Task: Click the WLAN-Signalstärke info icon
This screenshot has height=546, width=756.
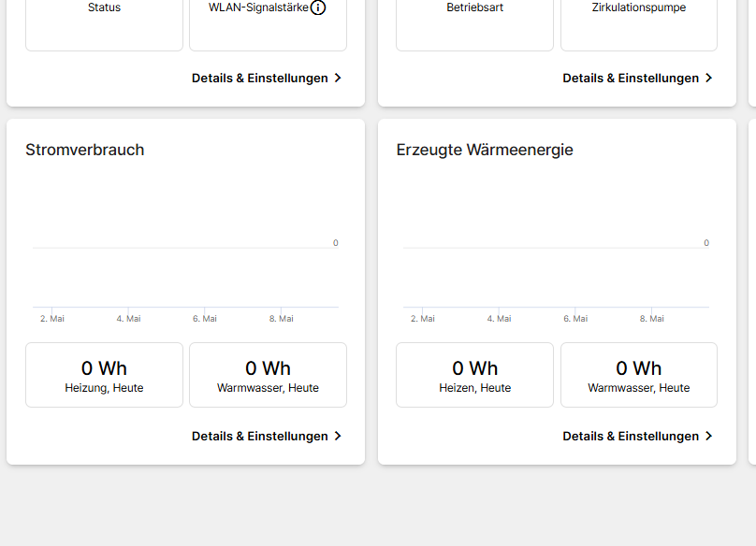Action: click(318, 7)
